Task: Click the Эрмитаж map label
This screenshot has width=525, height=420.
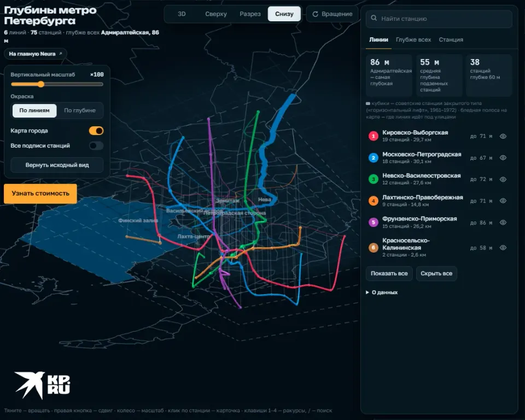Action: (227, 201)
